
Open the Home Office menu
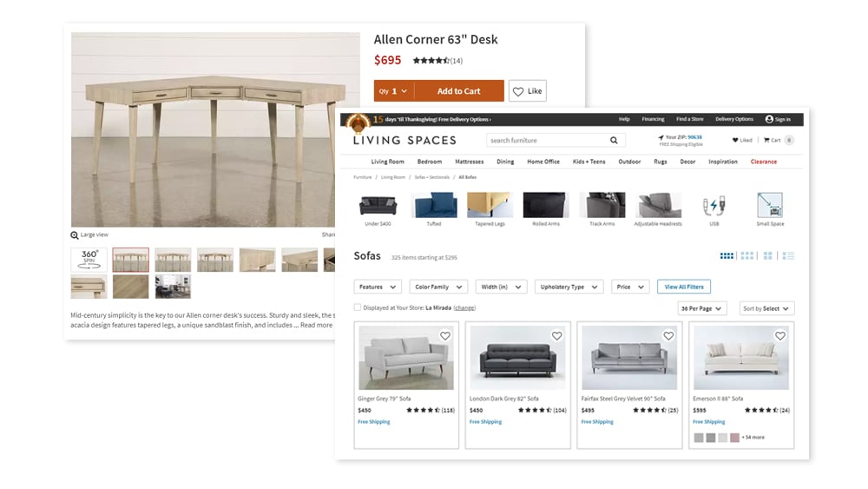543,162
